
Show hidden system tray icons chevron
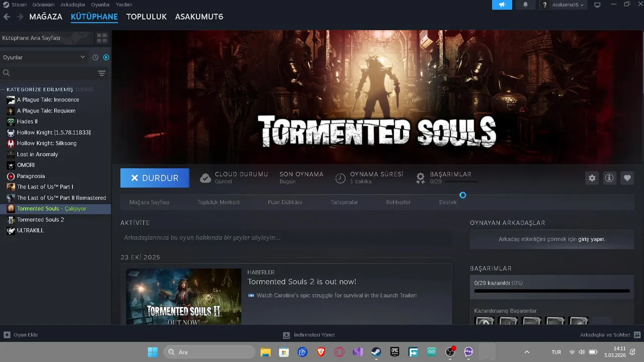tap(527, 352)
